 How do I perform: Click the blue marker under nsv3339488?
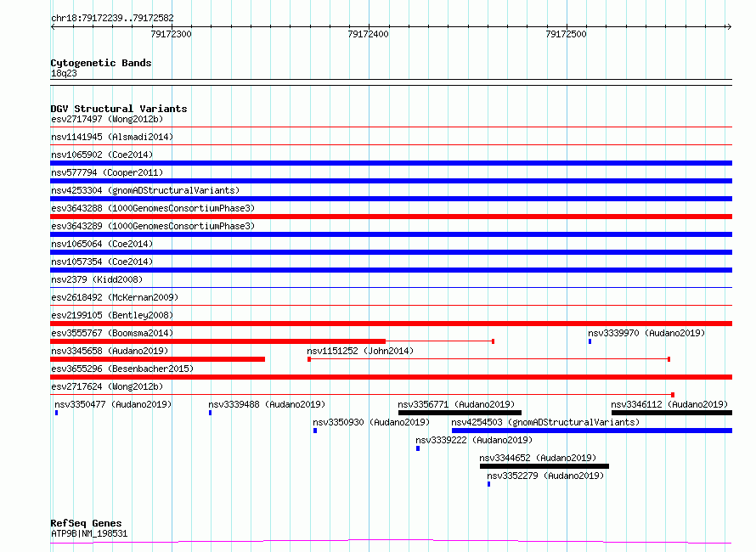coord(210,413)
